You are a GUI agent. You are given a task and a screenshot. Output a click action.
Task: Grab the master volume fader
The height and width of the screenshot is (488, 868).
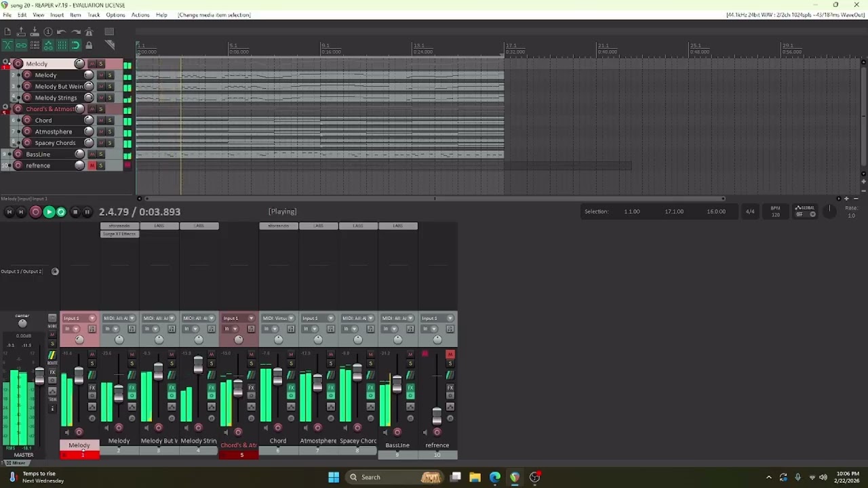39,375
